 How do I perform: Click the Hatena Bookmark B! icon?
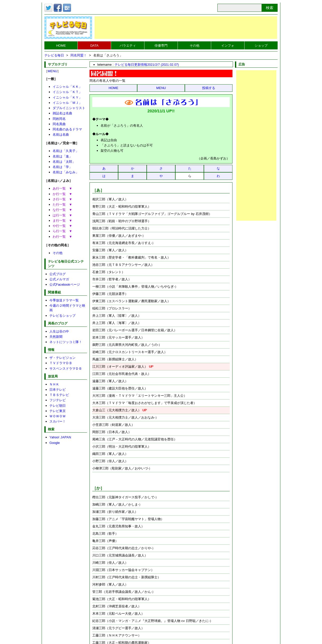click(67, 8)
